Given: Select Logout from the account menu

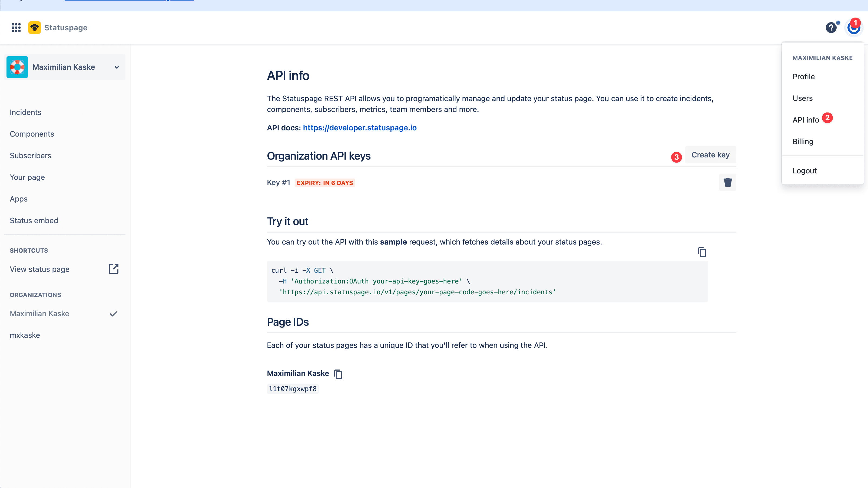Looking at the screenshot, I should point(805,170).
